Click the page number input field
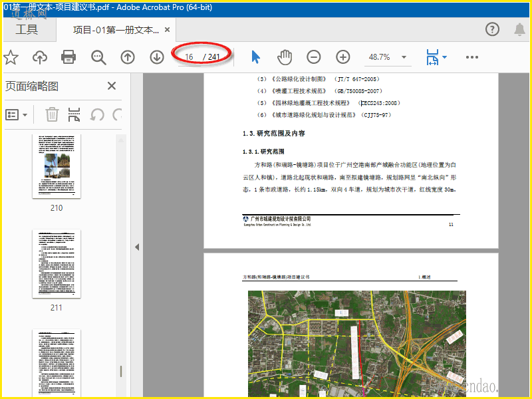This screenshot has height=399, width=532. tap(190, 57)
